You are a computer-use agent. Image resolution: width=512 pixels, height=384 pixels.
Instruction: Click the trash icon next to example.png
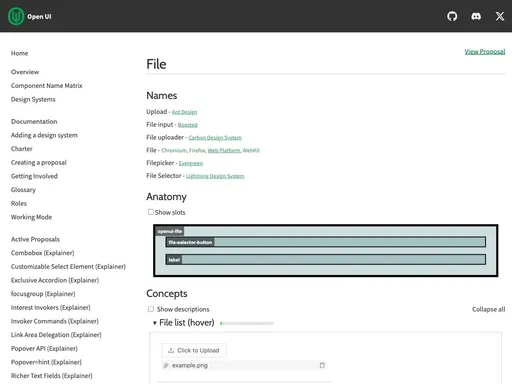tap(322, 365)
